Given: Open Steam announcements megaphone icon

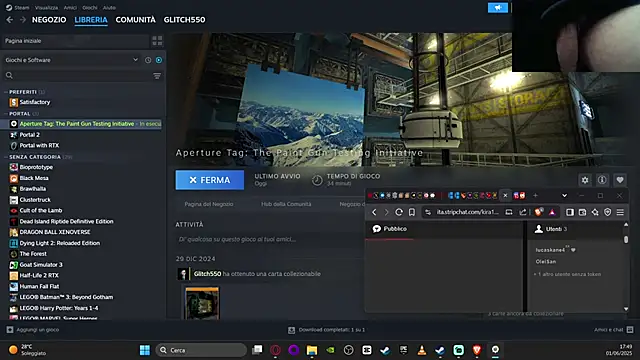Looking at the screenshot, I should click(498, 7).
